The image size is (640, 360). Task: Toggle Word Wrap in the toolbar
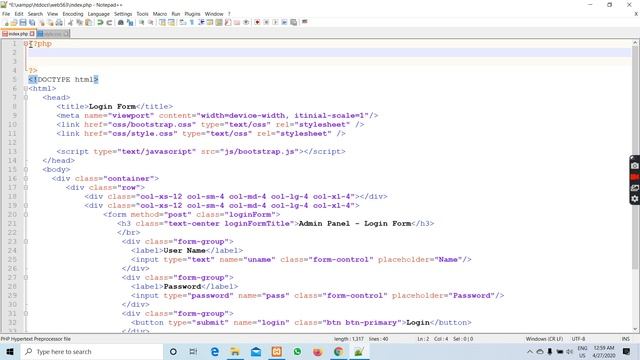[182, 22]
